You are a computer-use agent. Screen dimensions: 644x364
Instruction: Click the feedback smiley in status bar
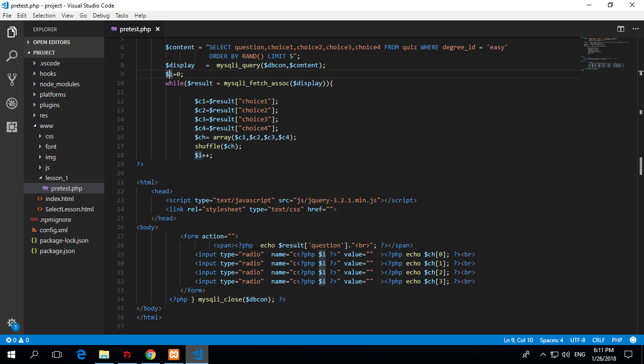pyautogui.click(x=633, y=340)
